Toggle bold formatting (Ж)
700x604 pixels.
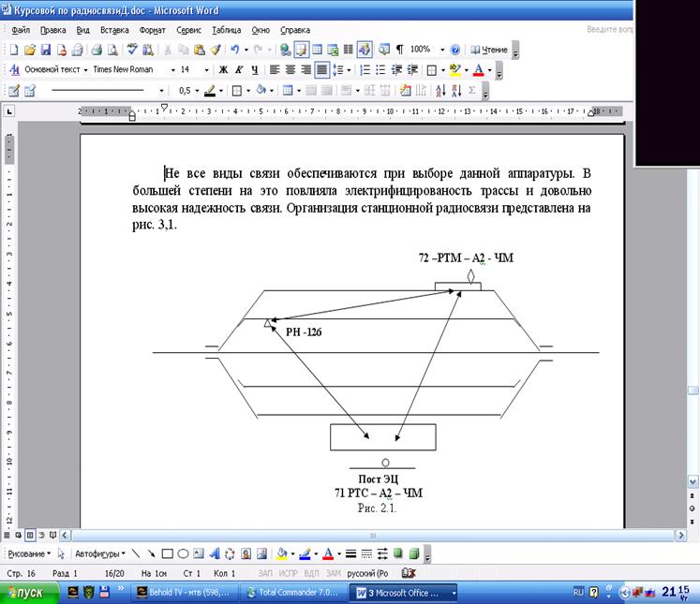223,69
